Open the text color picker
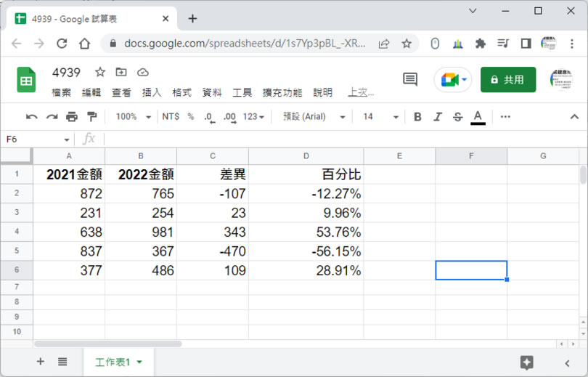Screen dimensions: 588x377 478,117
